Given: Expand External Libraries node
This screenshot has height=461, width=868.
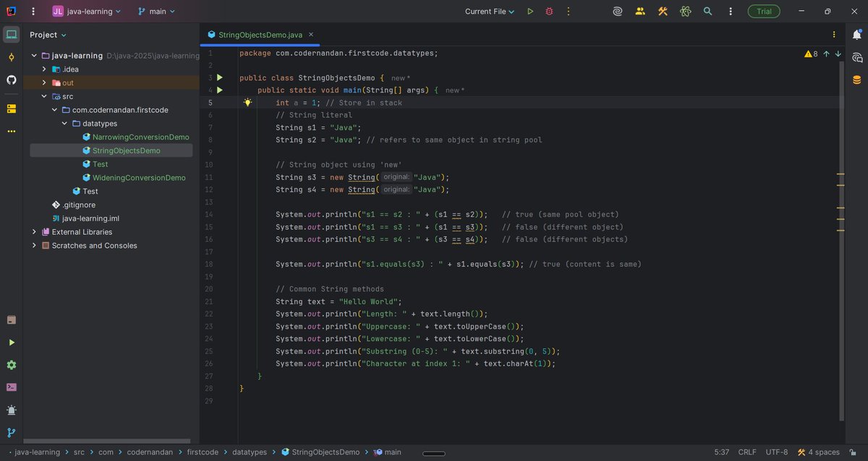Looking at the screenshot, I should [x=34, y=232].
